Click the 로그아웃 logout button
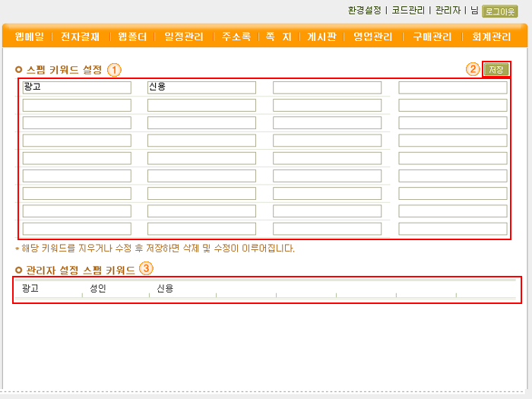 point(499,11)
